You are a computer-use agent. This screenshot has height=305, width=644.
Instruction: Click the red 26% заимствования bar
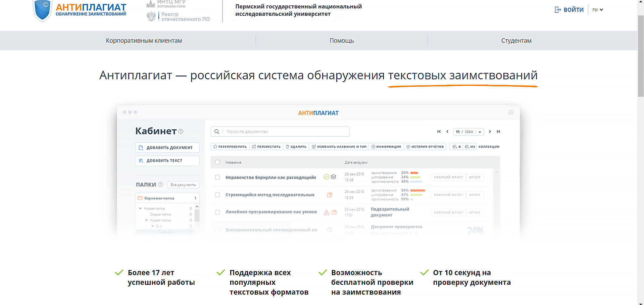414,173
